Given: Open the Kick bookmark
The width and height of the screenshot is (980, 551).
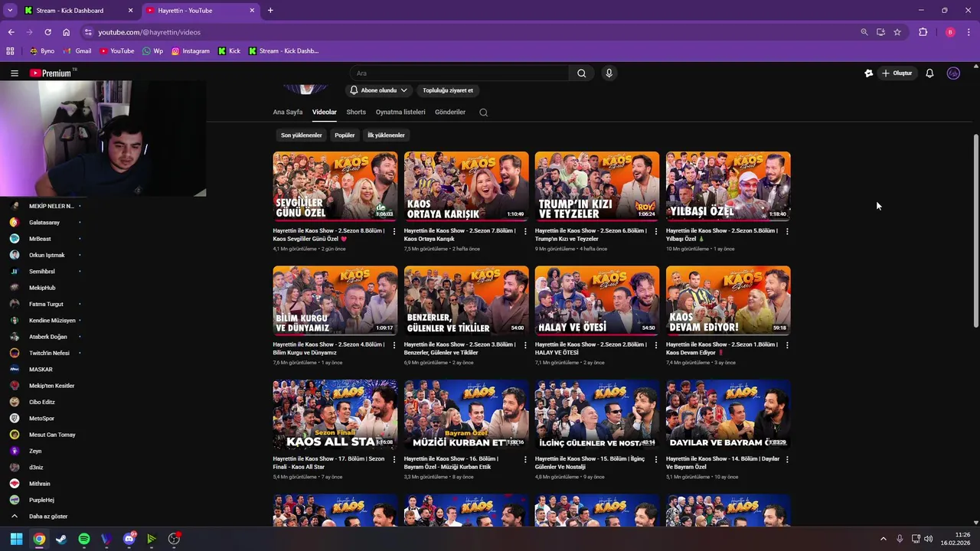Looking at the screenshot, I should (x=229, y=51).
